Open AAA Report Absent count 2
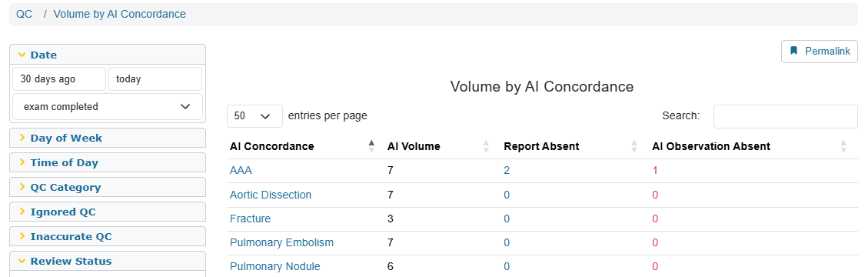This screenshot has width=868, height=277. pyautogui.click(x=507, y=171)
